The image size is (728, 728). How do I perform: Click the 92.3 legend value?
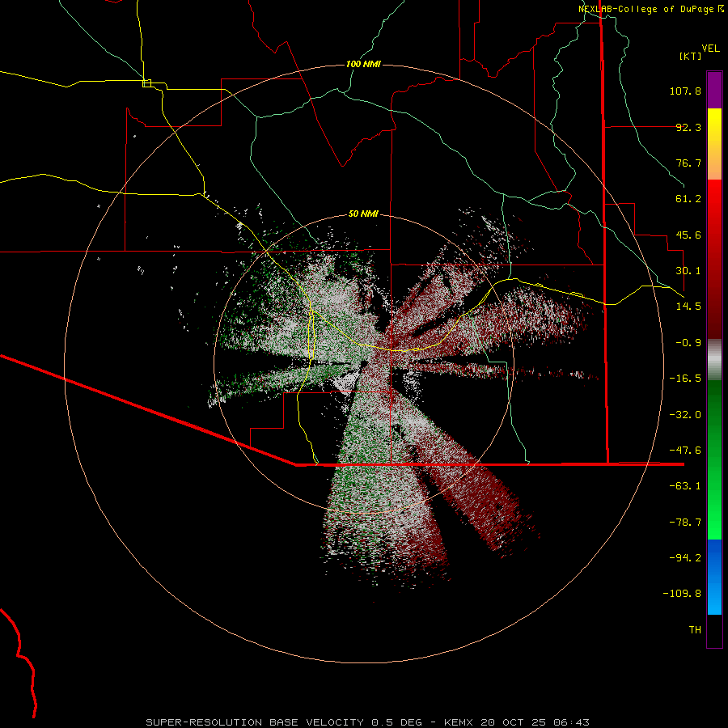pos(688,127)
